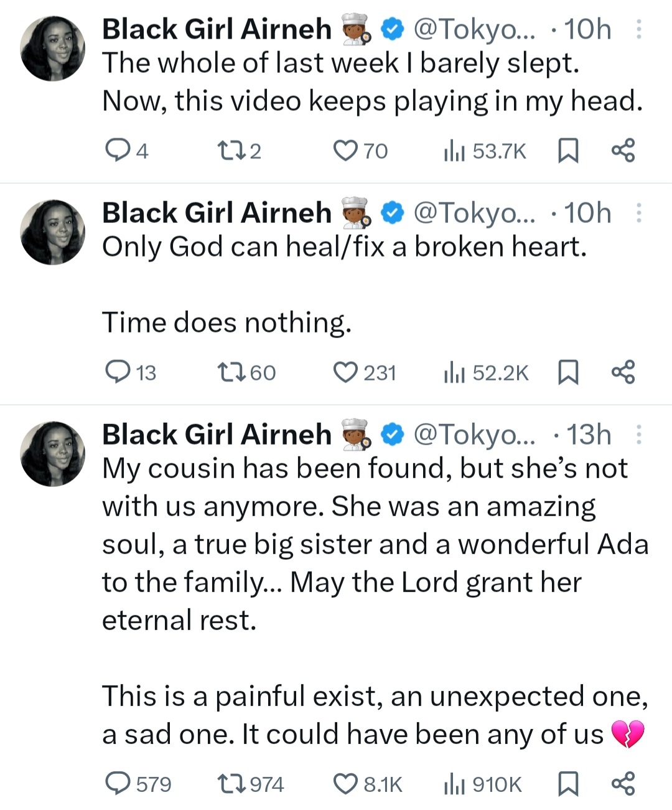The height and width of the screenshot is (810, 672).
Task: Open more options on the second tweet
Action: 638,213
